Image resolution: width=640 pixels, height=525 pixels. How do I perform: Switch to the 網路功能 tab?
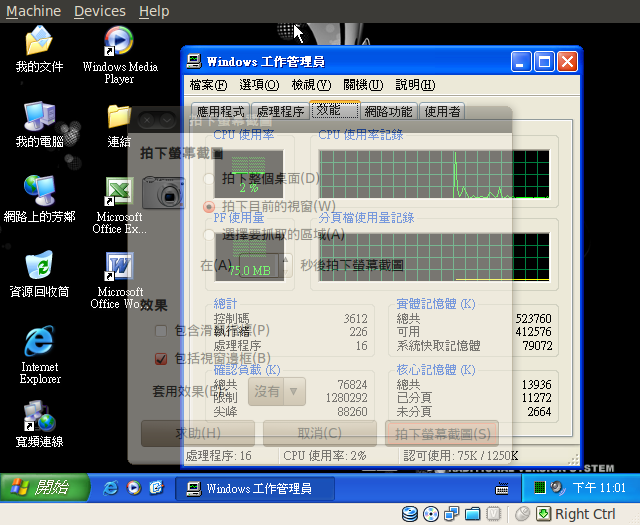click(389, 111)
